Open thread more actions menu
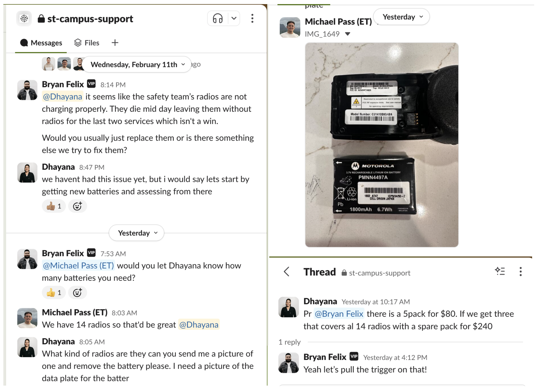 click(x=521, y=271)
